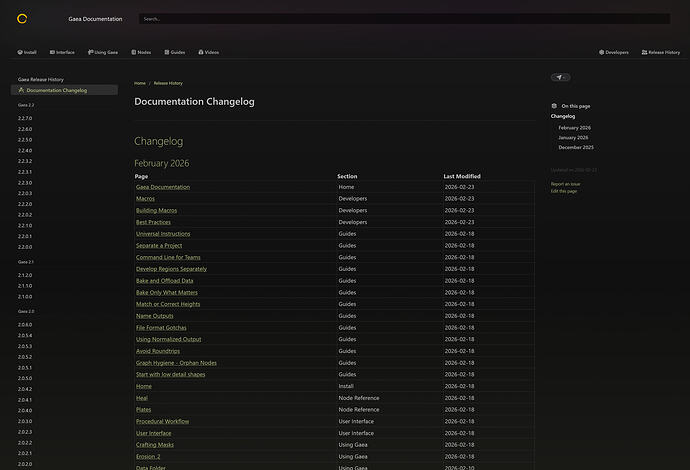Open the Best Practices page link
Image resolution: width=690 pixels, height=470 pixels.
tap(153, 222)
